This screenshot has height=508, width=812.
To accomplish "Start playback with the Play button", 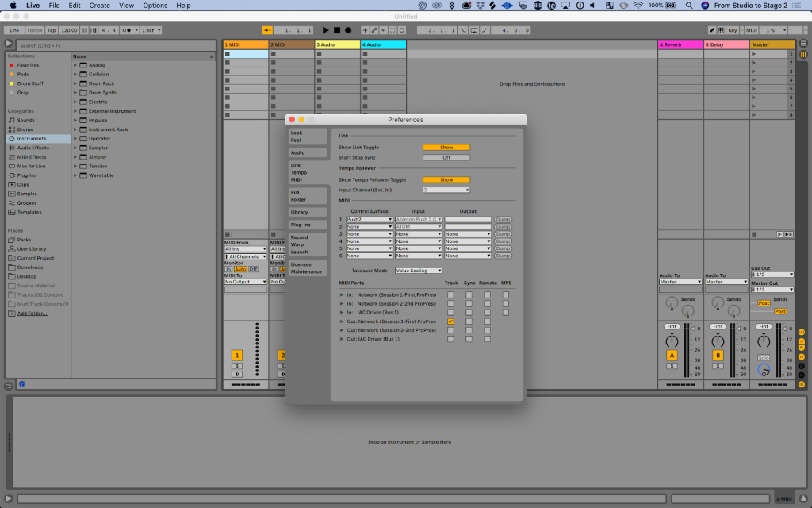I will tap(325, 30).
